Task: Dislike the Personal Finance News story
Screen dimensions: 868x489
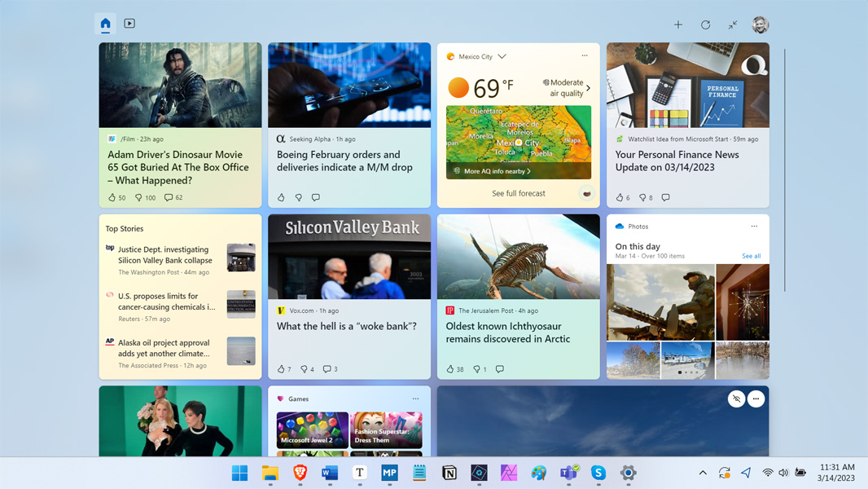Action: pyautogui.click(x=642, y=197)
